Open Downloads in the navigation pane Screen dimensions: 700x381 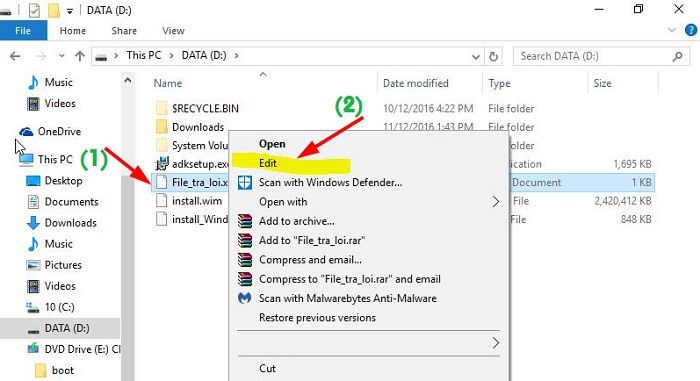pos(62,223)
